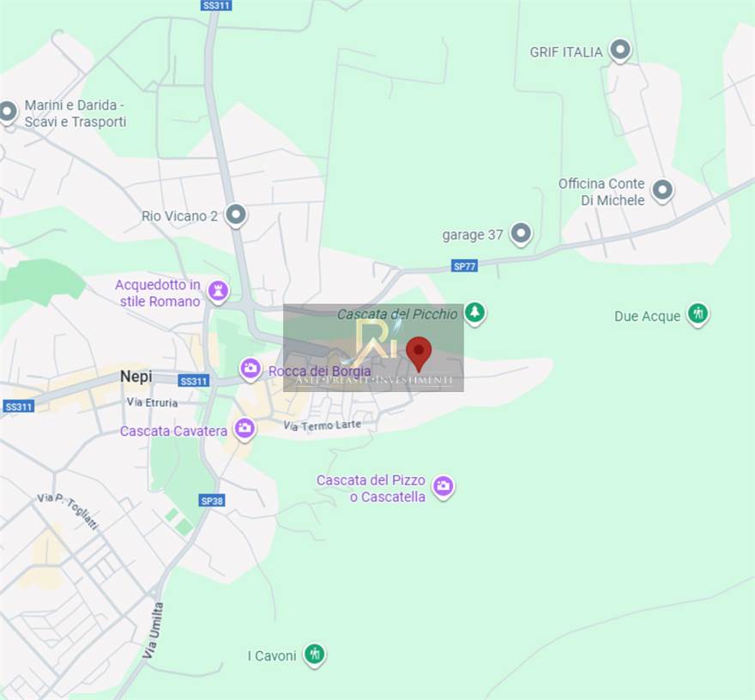The image size is (755, 700).
Task: Open the I Cavoni hiking marker icon
Action: click(315, 655)
